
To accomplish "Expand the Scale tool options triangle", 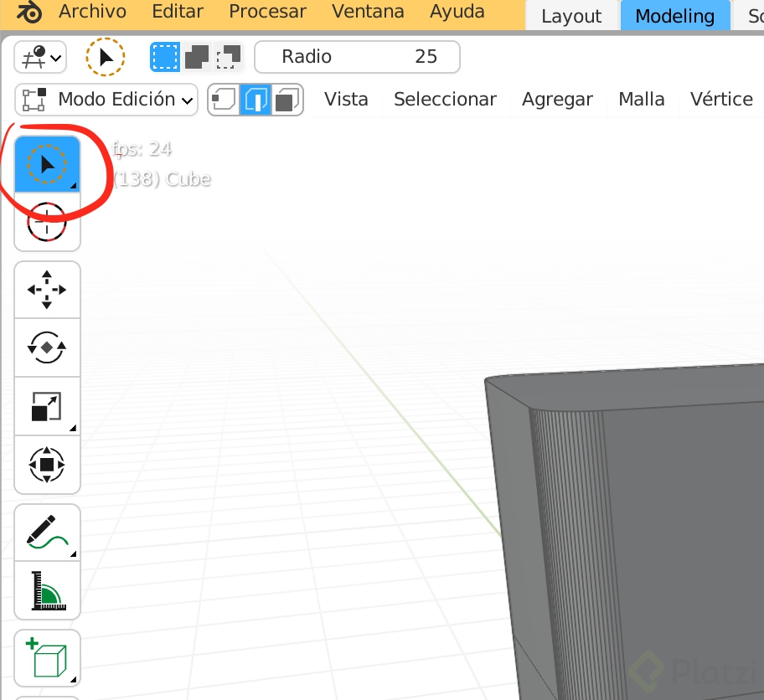I will (x=74, y=427).
